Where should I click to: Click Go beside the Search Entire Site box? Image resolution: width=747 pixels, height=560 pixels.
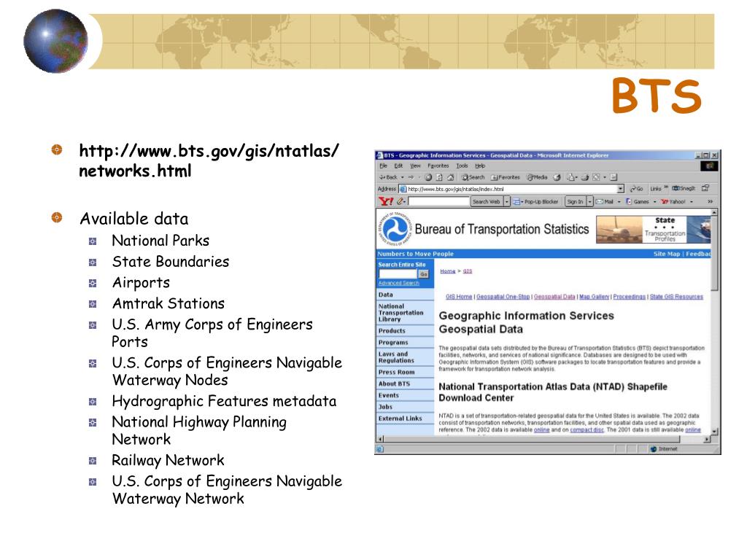[x=424, y=274]
